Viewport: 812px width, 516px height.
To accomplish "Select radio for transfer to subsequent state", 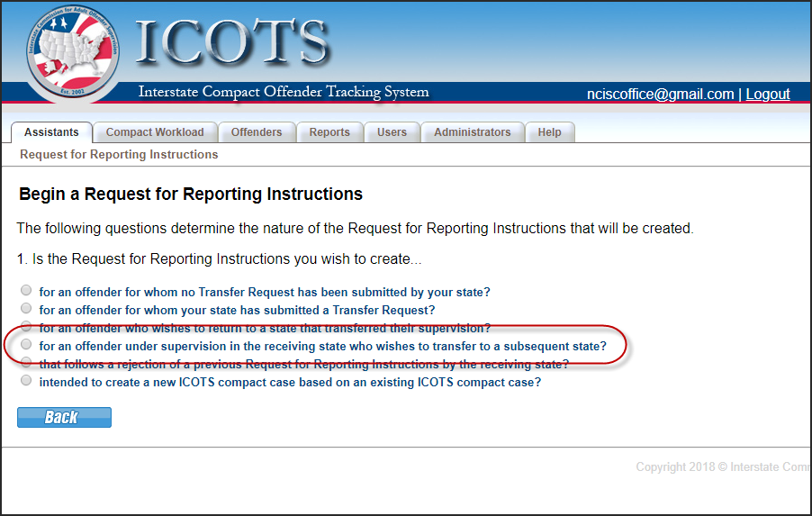I will pyautogui.click(x=26, y=344).
